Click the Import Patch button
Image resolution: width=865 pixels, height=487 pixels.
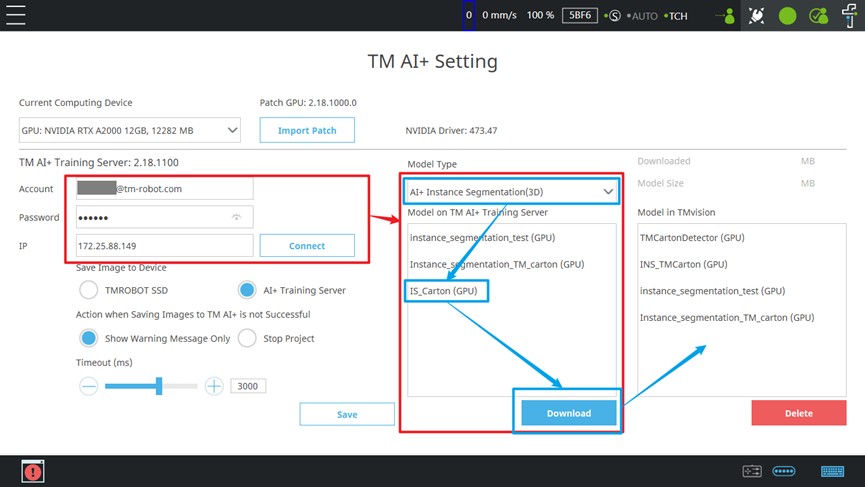click(x=307, y=130)
